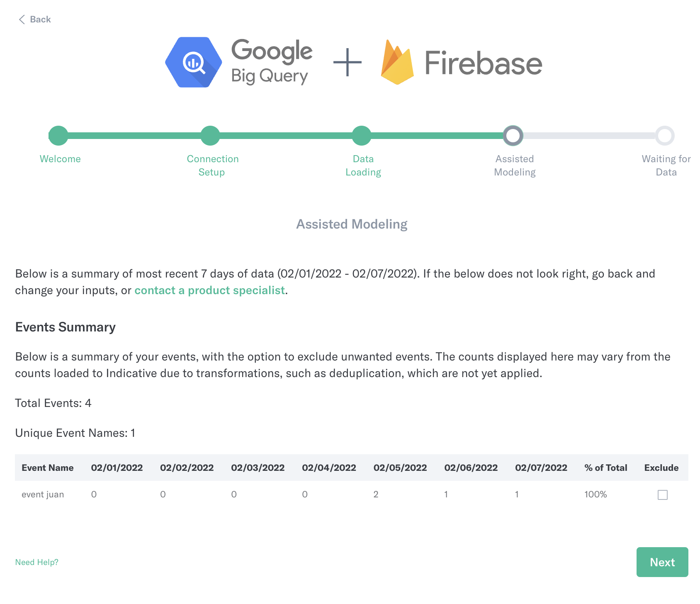
Task: Click the Exclude column header
Action: pyautogui.click(x=661, y=468)
